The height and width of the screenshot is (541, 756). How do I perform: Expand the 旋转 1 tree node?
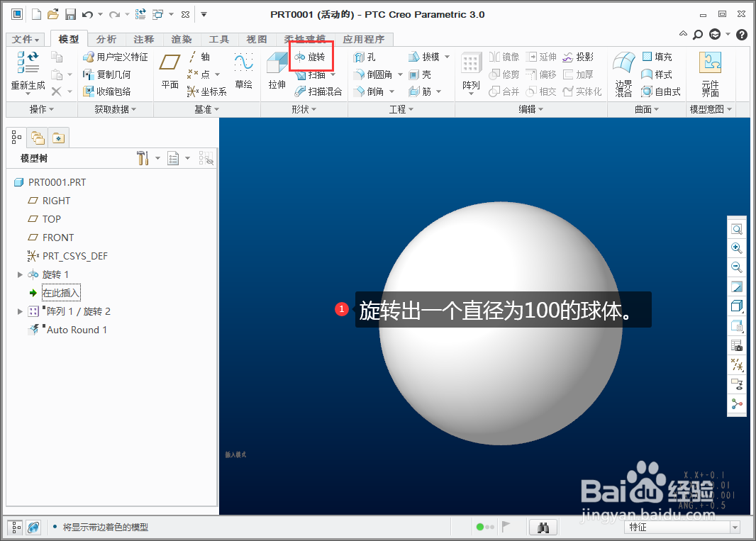tap(20, 274)
